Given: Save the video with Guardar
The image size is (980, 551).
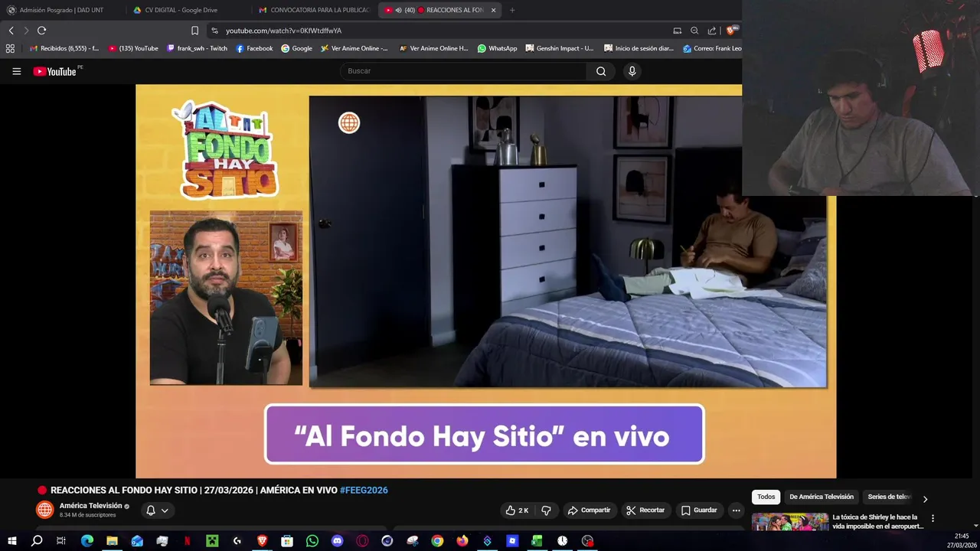Looking at the screenshot, I should click(x=699, y=510).
